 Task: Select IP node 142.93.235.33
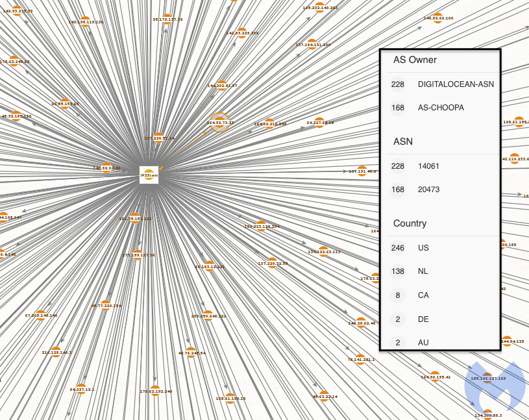pos(18,11)
